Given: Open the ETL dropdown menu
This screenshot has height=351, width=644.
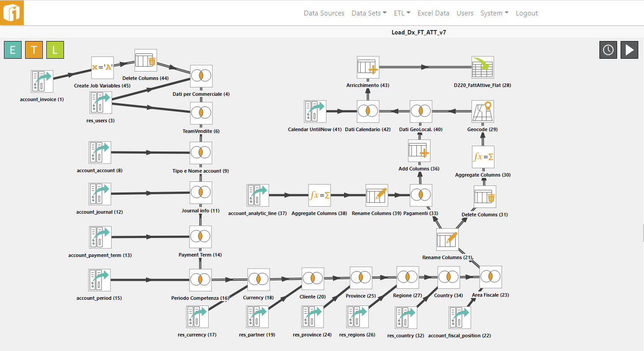Looking at the screenshot, I should [x=401, y=13].
